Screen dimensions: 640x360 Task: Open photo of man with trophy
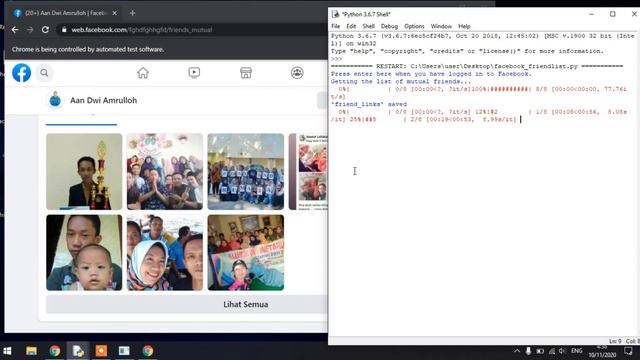[x=84, y=171]
